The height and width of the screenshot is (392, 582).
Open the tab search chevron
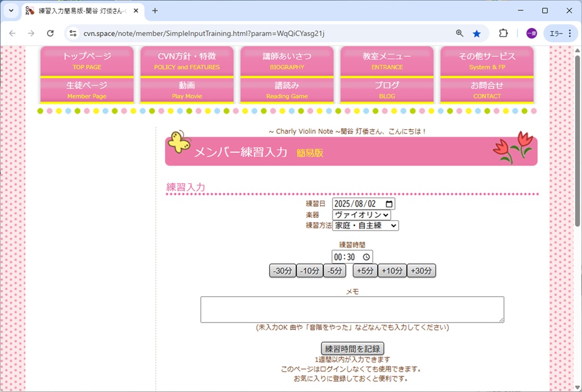click(11, 11)
